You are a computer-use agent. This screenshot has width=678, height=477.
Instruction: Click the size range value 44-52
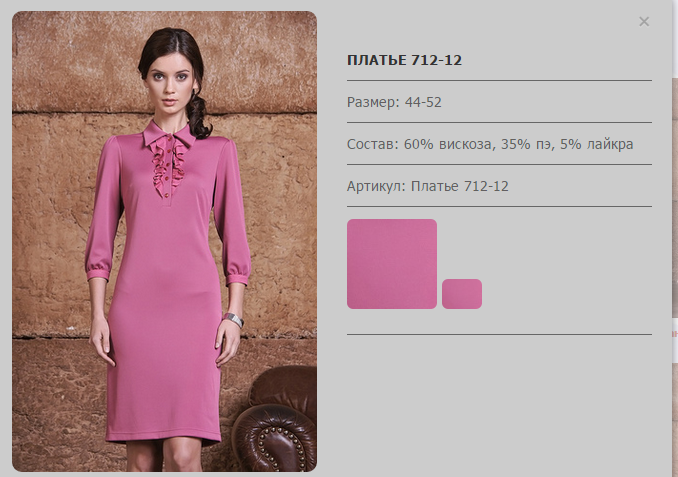(423, 102)
